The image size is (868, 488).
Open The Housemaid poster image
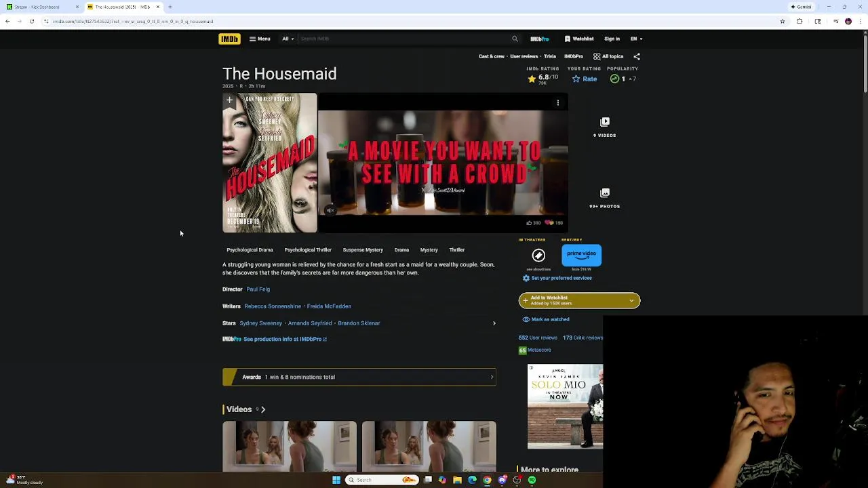(270, 163)
